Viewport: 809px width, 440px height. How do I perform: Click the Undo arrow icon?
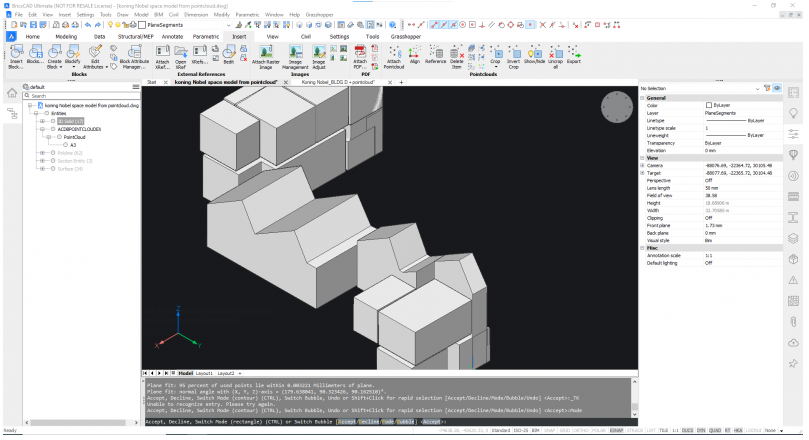coord(88,25)
